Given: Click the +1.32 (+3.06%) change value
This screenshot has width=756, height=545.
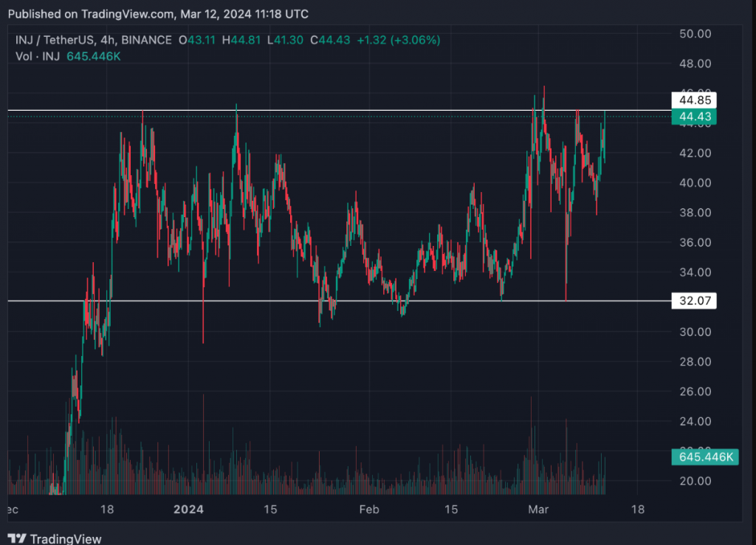Looking at the screenshot, I should (399, 40).
